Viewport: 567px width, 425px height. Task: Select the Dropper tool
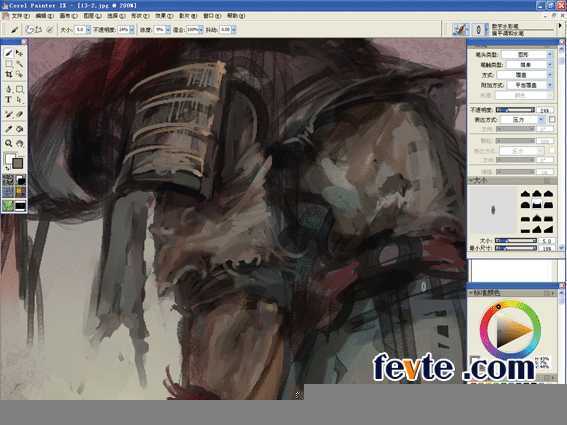click(9, 129)
